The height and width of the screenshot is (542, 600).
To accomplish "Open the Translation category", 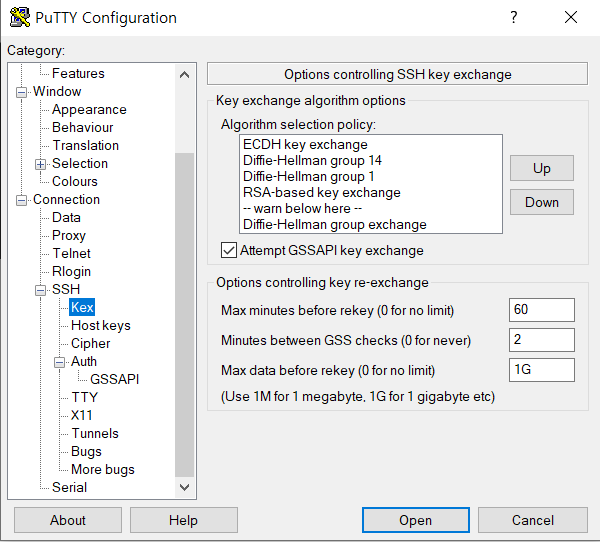I will coord(85,145).
